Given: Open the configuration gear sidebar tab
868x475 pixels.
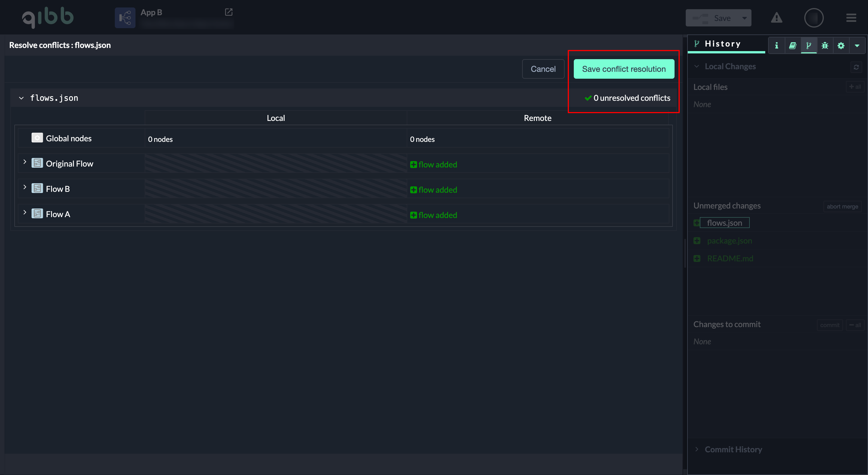Looking at the screenshot, I should click(841, 45).
